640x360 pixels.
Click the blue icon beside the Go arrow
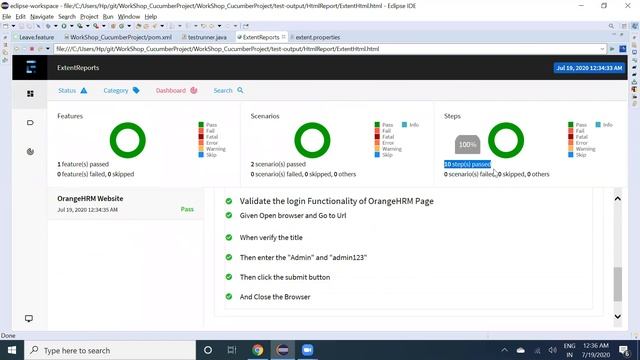(x=622, y=49)
